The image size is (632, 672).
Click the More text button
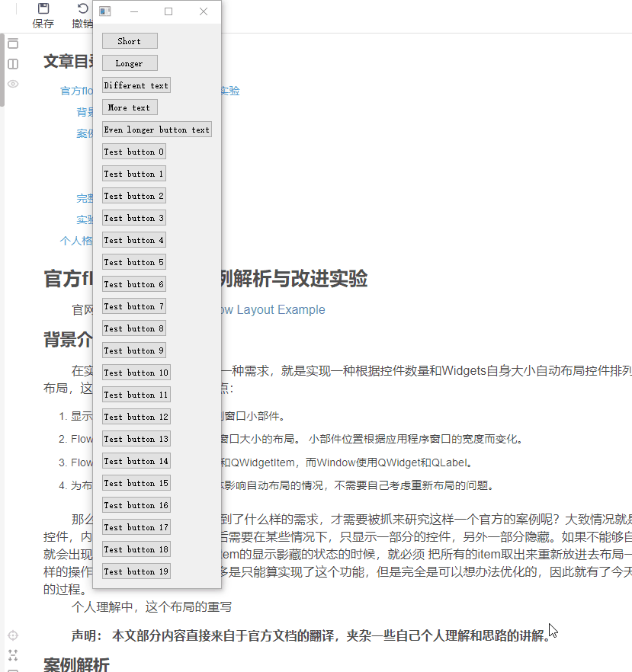[x=129, y=107]
